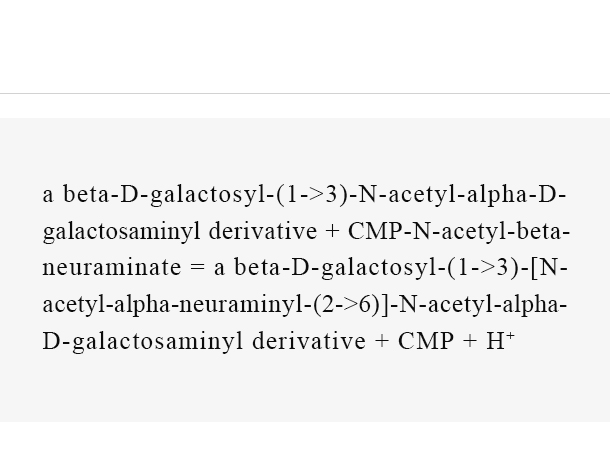
Task: Click 'CMP-N-acetyl-beta-' substrate text
Action: click(459, 231)
